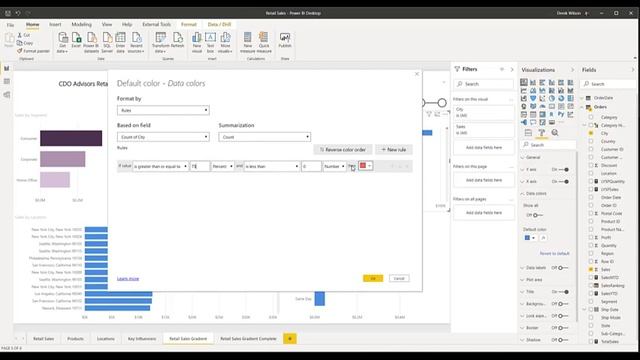Open the Based on field dropdown
This screenshot has height=360, width=640.
[163, 137]
